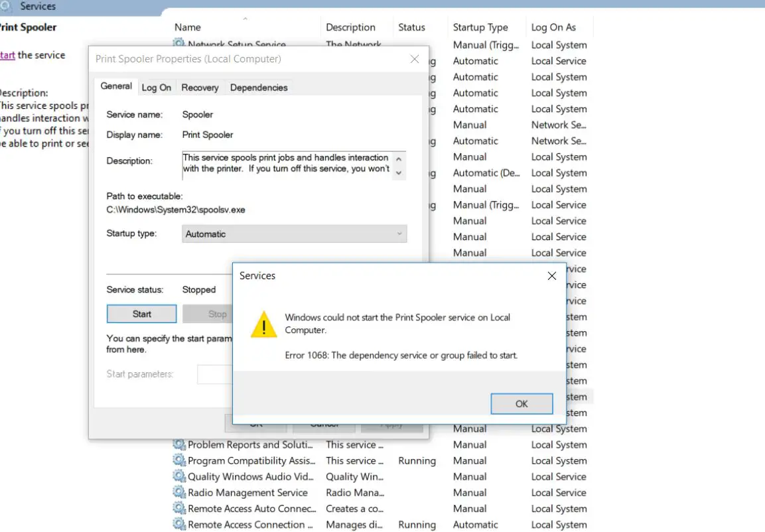This screenshot has width=765, height=532.
Task: Click Automatic startup type of Remote Access Connection
Action: pos(475,525)
